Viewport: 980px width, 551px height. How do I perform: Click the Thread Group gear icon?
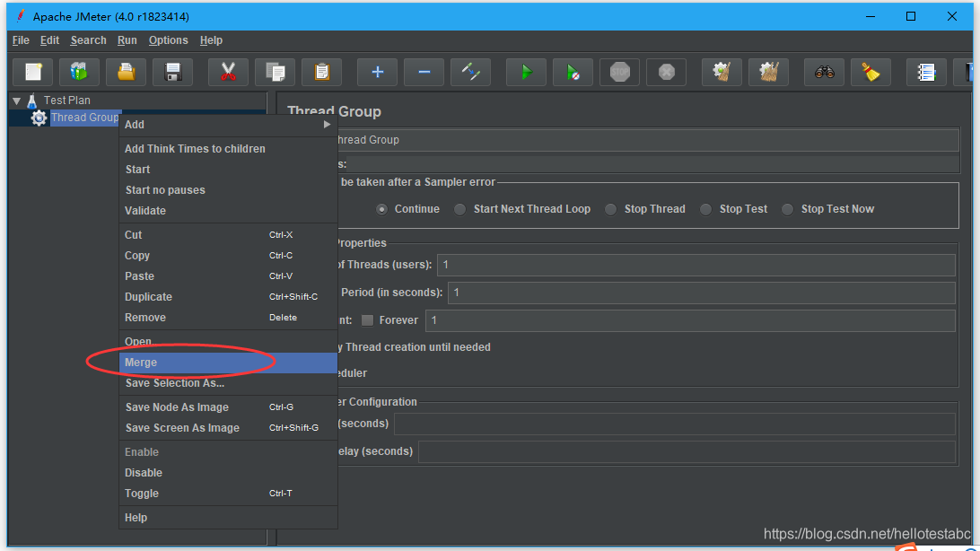[39, 118]
